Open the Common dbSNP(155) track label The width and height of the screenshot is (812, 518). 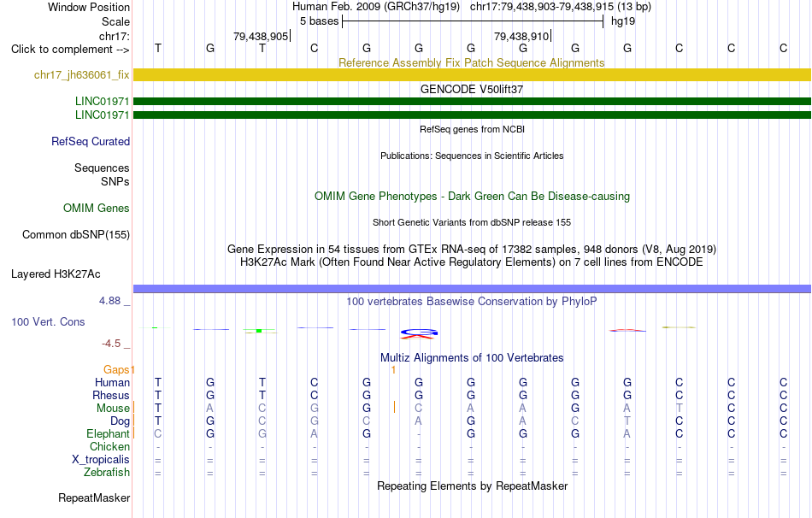click(x=76, y=235)
